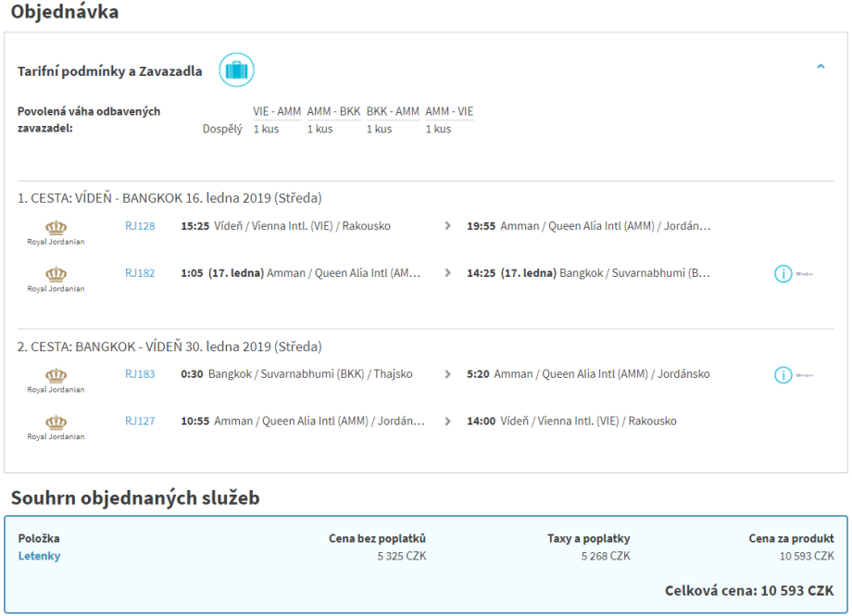Click Royal Jordanian logo beside RJ182
The image size is (852, 616).
56,278
